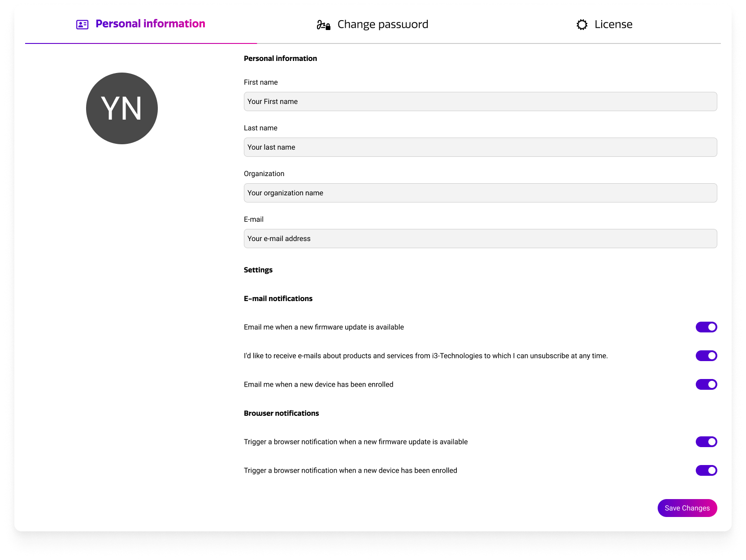746x560 pixels.
Task: Toggle browser notification for device enrolled
Action: (x=706, y=470)
